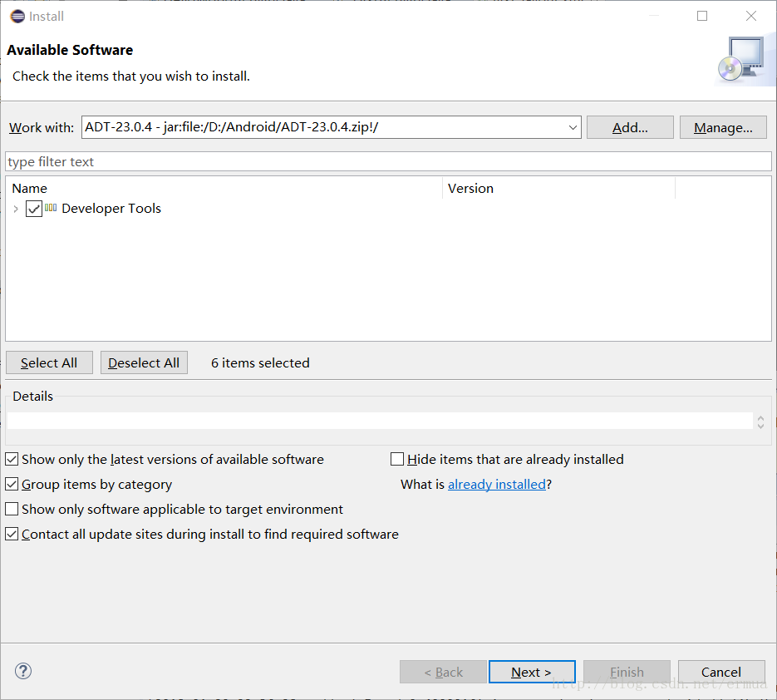Image resolution: width=777 pixels, height=700 pixels.
Task: Click the Next button
Action: tap(532, 672)
